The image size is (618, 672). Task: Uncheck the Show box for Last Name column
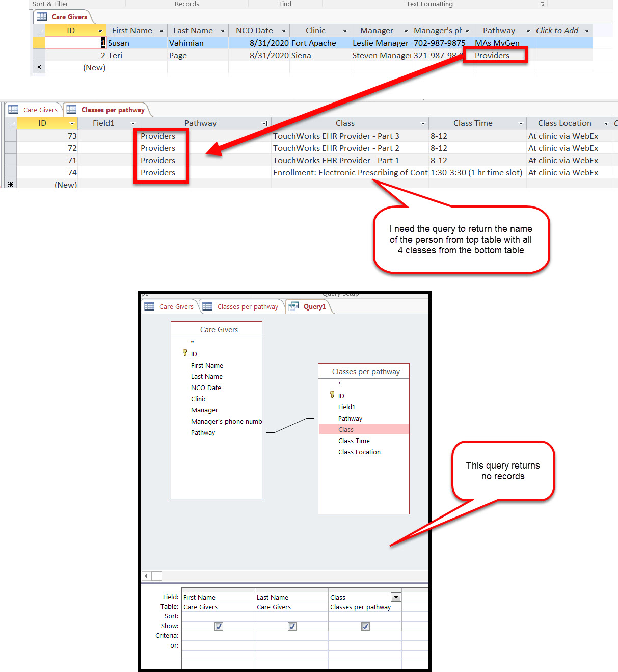pos(291,626)
